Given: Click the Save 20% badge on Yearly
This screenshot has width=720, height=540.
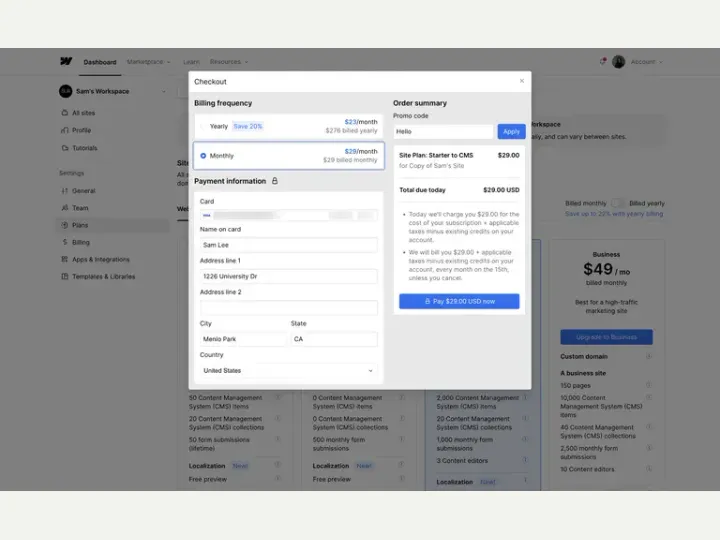Looking at the screenshot, I should (248, 126).
